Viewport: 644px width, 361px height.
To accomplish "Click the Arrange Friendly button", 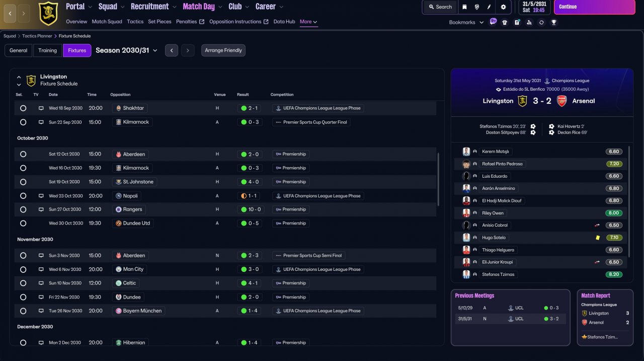I will coord(223,50).
